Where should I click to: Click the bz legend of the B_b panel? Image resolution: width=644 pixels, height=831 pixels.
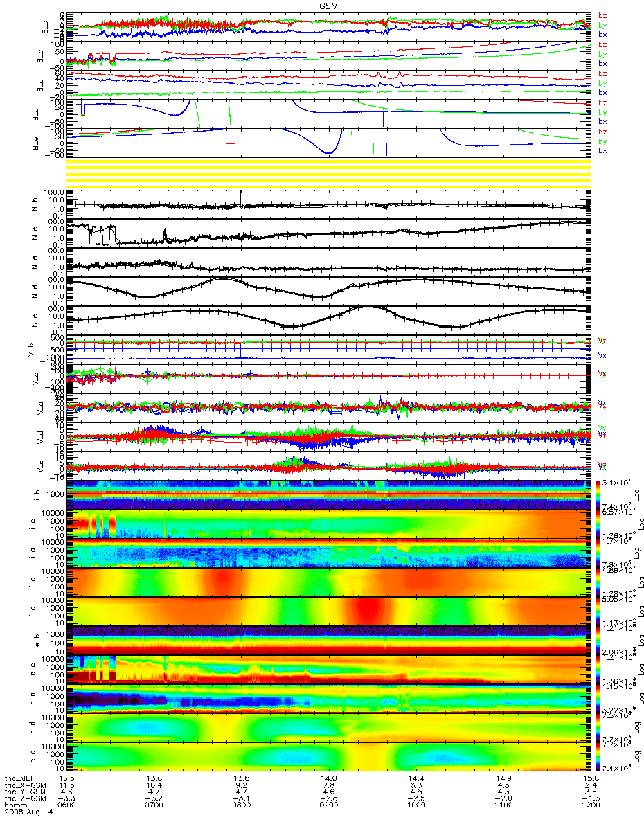pyautogui.click(x=603, y=15)
